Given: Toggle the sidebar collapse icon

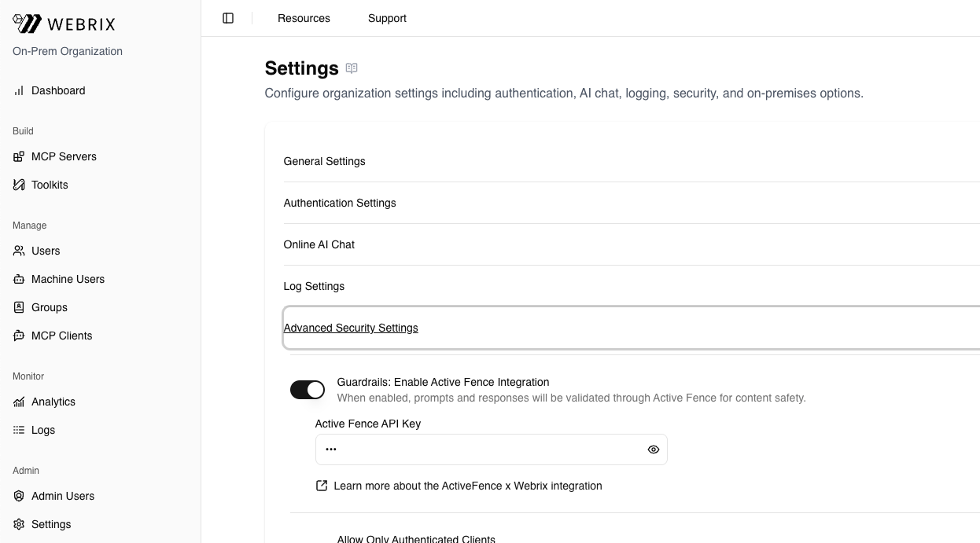Looking at the screenshot, I should [228, 18].
